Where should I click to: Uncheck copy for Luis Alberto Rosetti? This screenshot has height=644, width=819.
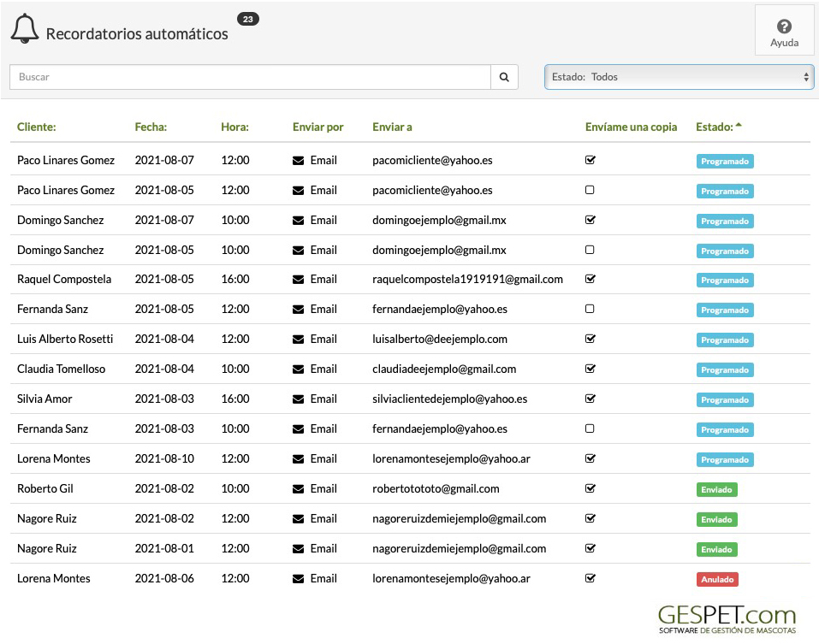591,339
